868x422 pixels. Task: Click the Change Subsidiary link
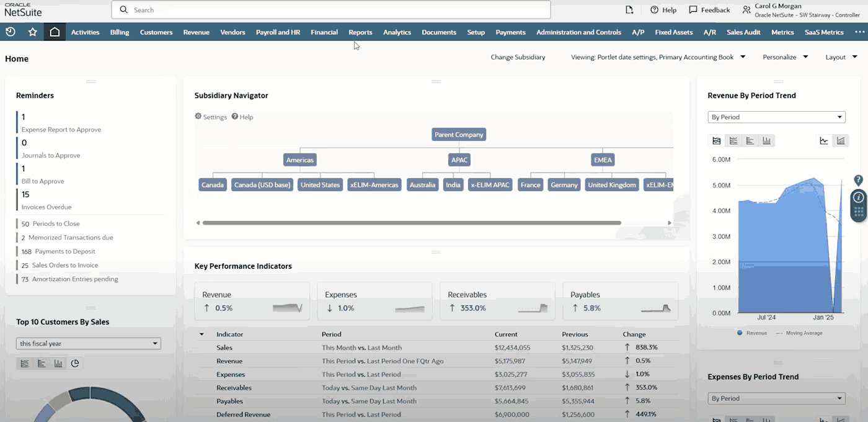pyautogui.click(x=518, y=57)
